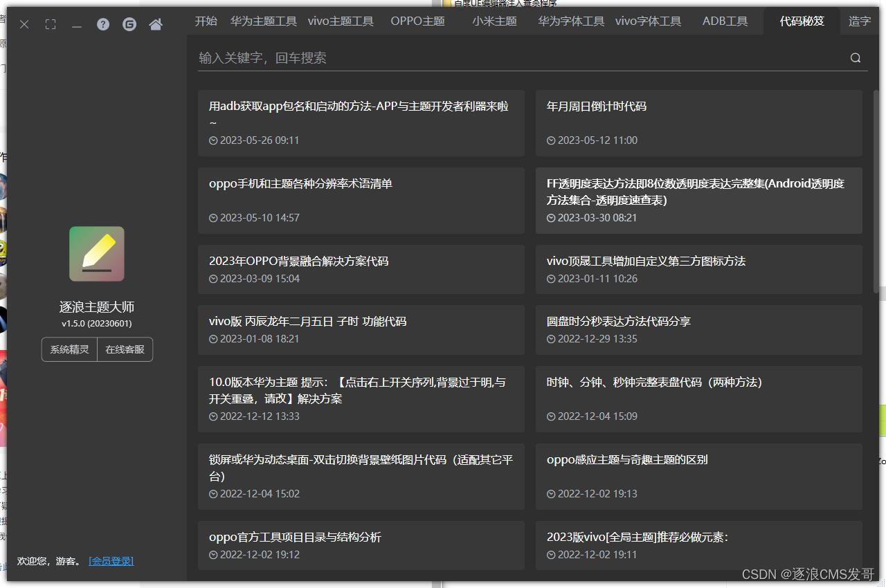Screen dimensions: 886x588
Task: Go to home via house icon
Action: point(156,24)
